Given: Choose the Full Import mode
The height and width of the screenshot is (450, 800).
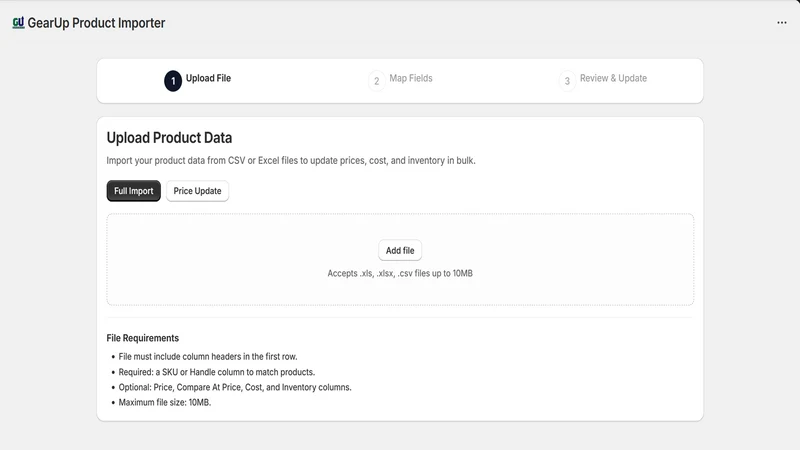Looking at the screenshot, I should (x=134, y=191).
